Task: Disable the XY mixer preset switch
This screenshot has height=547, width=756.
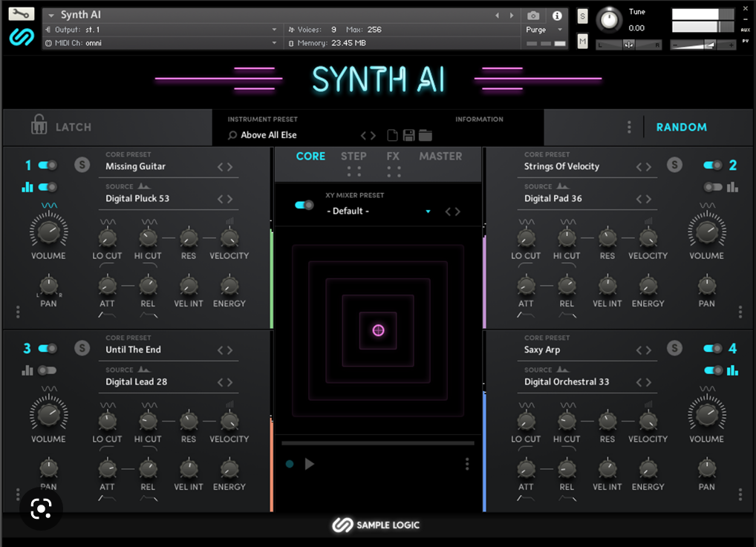Action: [x=304, y=205]
